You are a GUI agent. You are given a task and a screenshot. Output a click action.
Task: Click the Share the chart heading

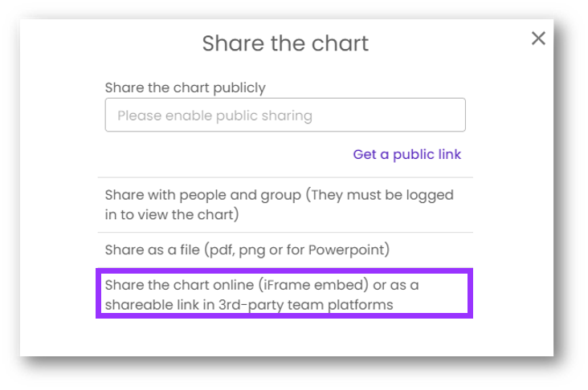pyautogui.click(x=285, y=43)
